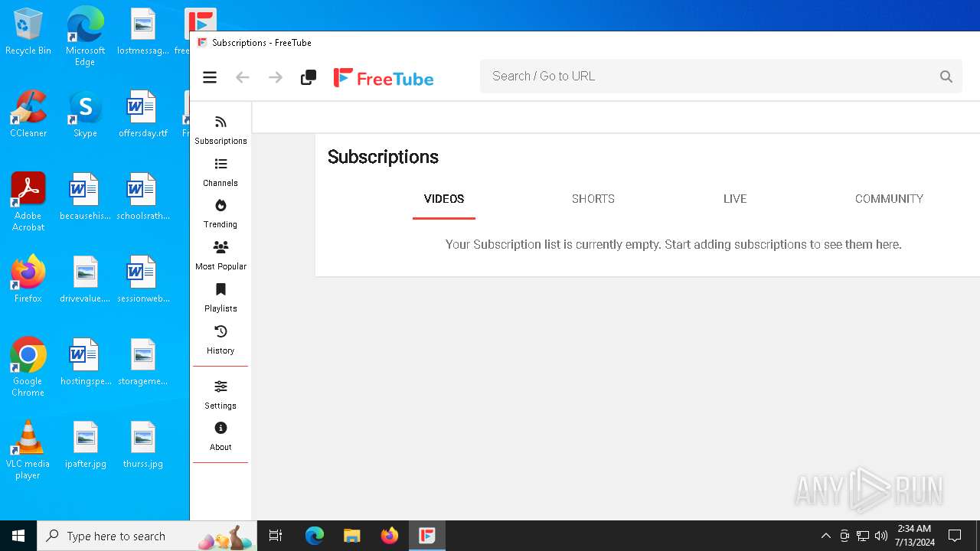Viewport: 980px width, 551px height.
Task: Select the Adobe Acrobat desktop shortcut
Action: click(28, 202)
